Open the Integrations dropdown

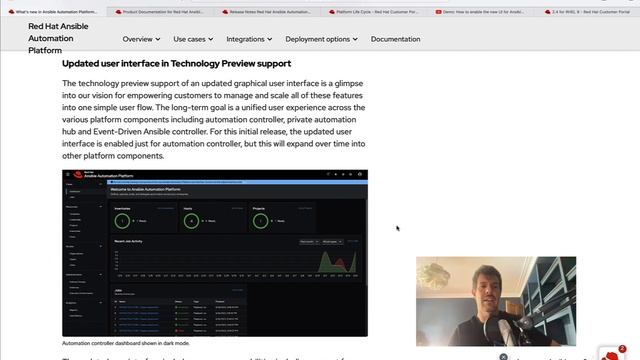[x=249, y=39]
